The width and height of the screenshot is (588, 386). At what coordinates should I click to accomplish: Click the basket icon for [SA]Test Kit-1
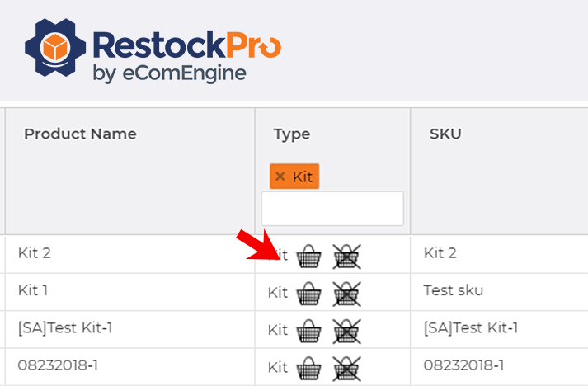(x=308, y=330)
